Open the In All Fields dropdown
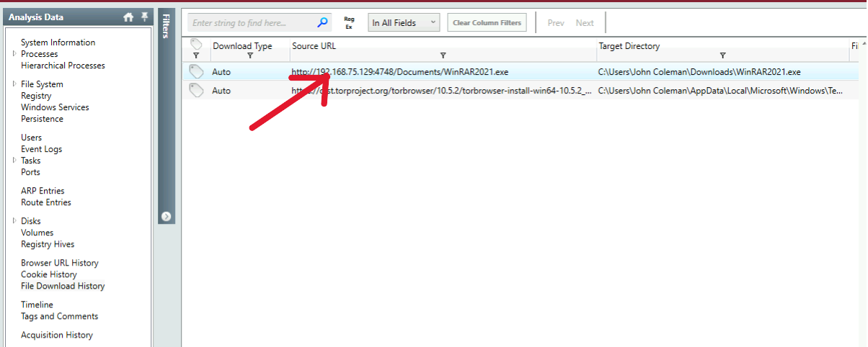This screenshot has width=868, height=347. coord(403,23)
